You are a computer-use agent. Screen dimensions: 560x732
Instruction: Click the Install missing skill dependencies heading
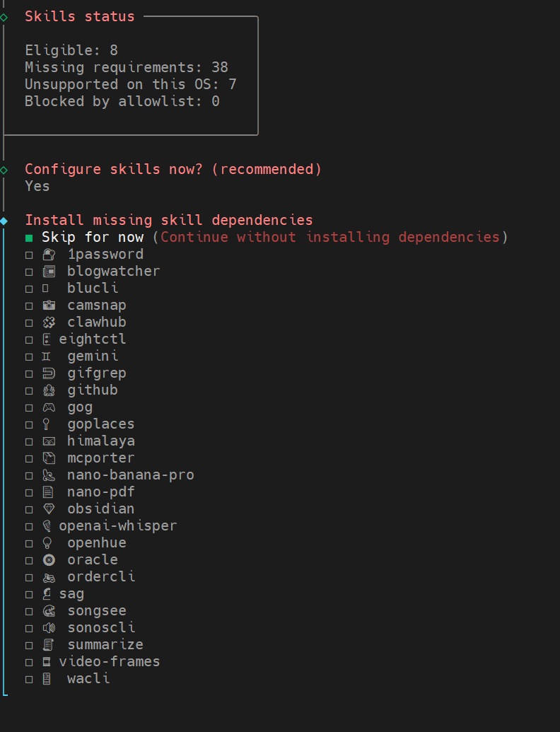pyautogui.click(x=169, y=220)
